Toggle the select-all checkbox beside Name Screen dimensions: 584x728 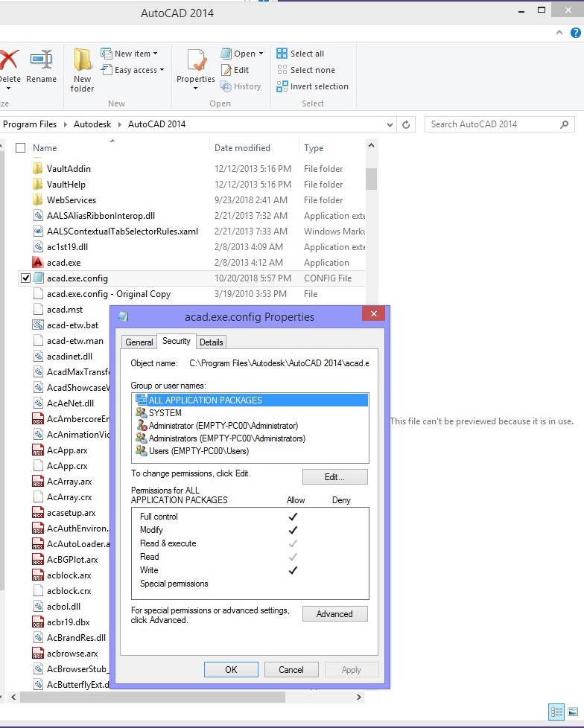(x=20, y=147)
